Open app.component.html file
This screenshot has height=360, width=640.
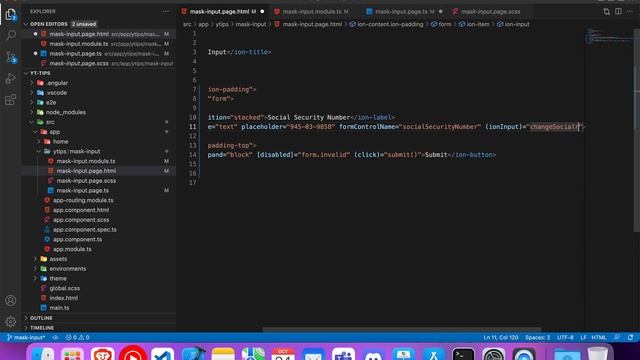(81, 210)
